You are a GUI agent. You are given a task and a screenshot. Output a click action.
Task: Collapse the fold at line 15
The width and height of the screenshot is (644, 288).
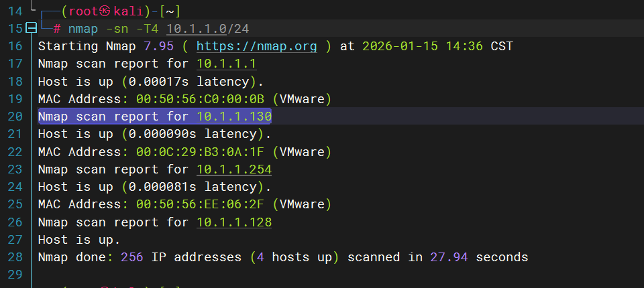coord(30,29)
